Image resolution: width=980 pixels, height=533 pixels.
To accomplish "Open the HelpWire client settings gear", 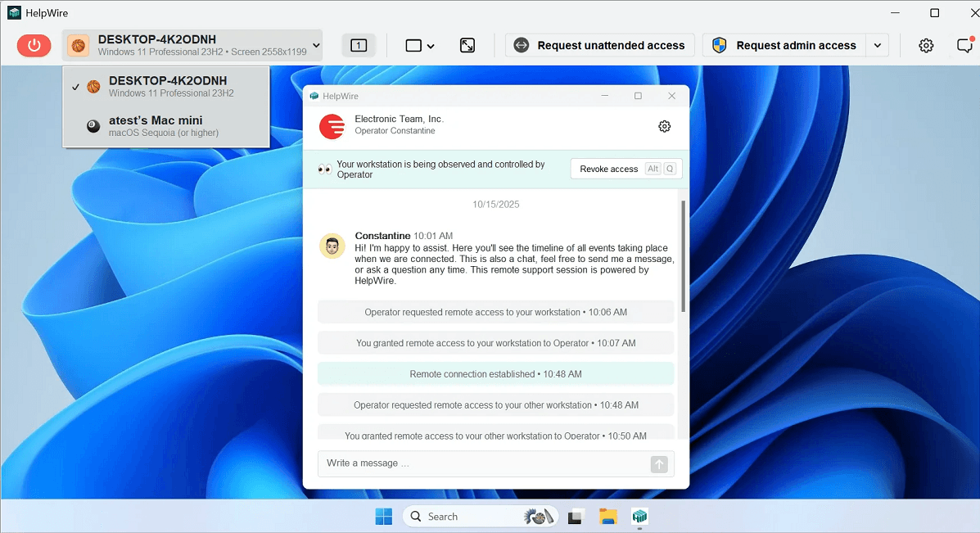I will (926, 45).
